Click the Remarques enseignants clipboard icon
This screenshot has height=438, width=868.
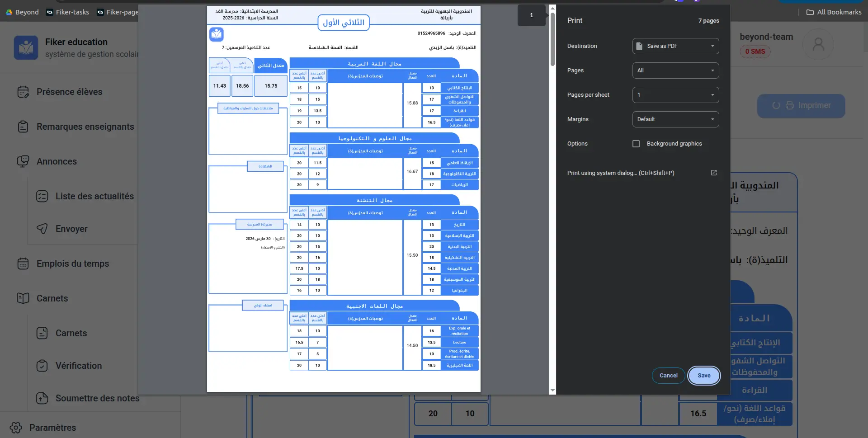[23, 127]
